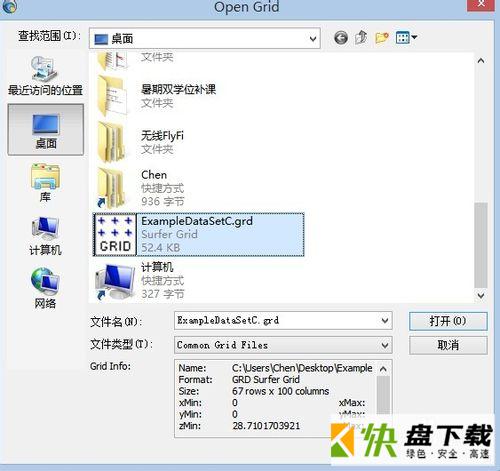Screen dimensions: 500x471
Task: Click the 暑期双学位补课 folder name
Action: pyautogui.click(x=178, y=89)
